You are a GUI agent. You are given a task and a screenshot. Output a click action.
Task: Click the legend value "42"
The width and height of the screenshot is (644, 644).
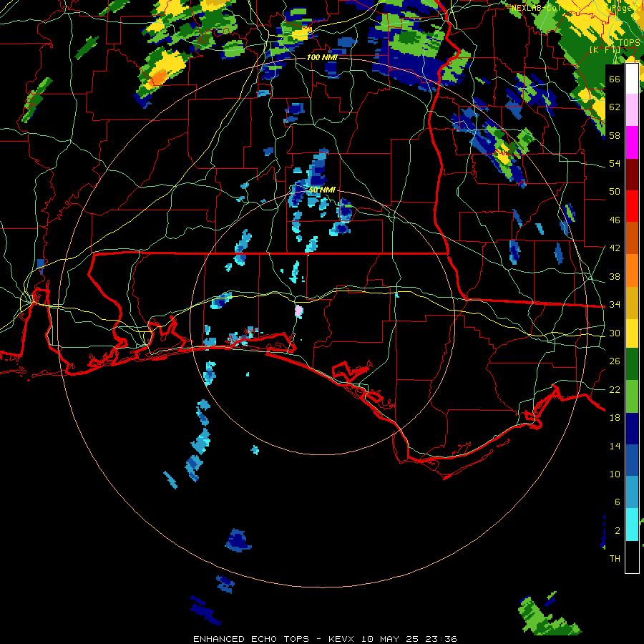click(x=615, y=248)
